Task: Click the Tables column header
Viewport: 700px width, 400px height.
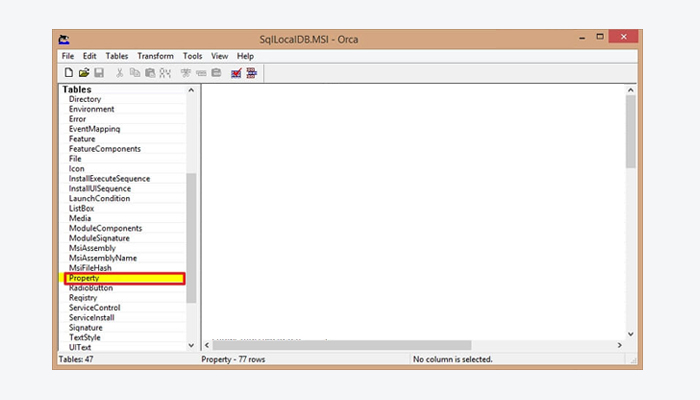Action: tap(77, 89)
